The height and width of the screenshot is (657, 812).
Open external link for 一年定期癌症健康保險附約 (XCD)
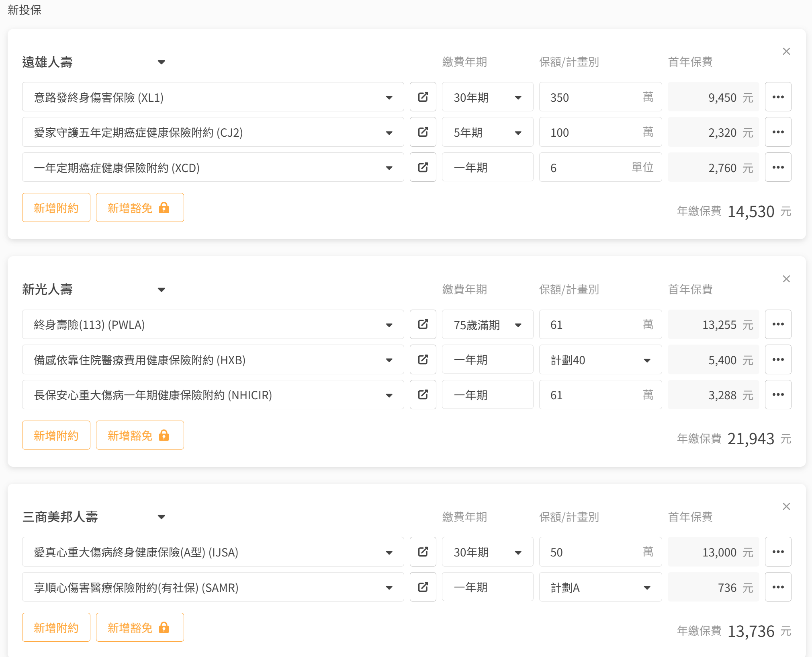pos(423,167)
